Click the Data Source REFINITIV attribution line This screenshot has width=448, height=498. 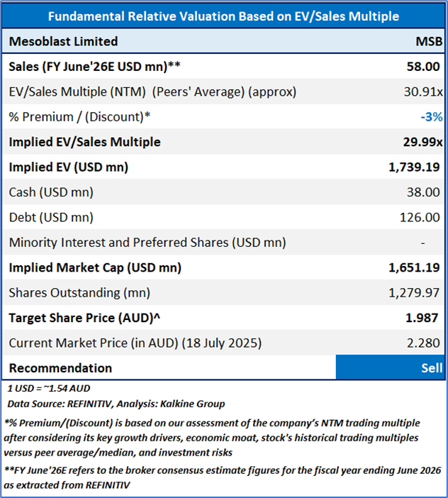tap(116, 404)
